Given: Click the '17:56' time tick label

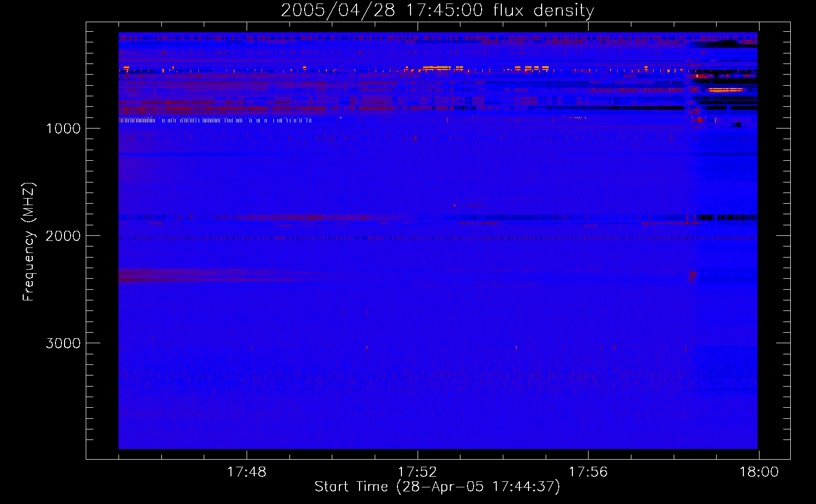Looking at the screenshot, I should coord(588,472).
